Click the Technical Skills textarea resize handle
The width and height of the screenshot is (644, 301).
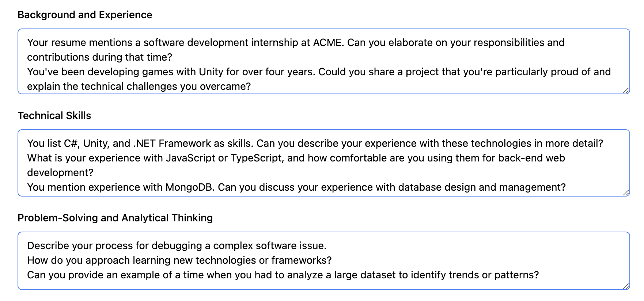coord(626,193)
